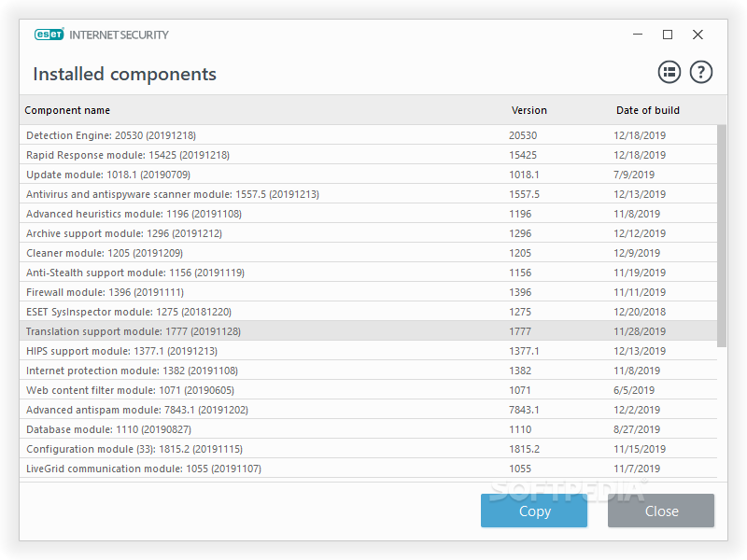Click build date 6/5/2019
747x560 pixels.
click(634, 390)
